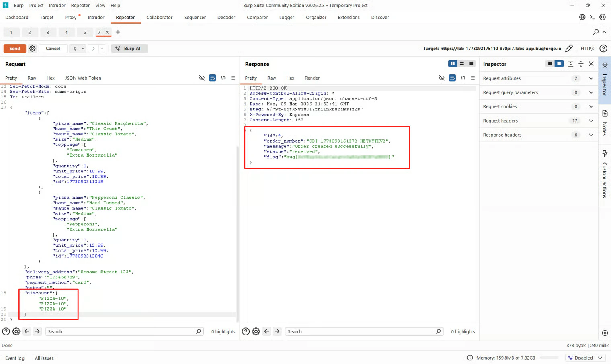The width and height of the screenshot is (611, 364).
Task: Toggle word wrap in the Response editor
Action: 452,78
